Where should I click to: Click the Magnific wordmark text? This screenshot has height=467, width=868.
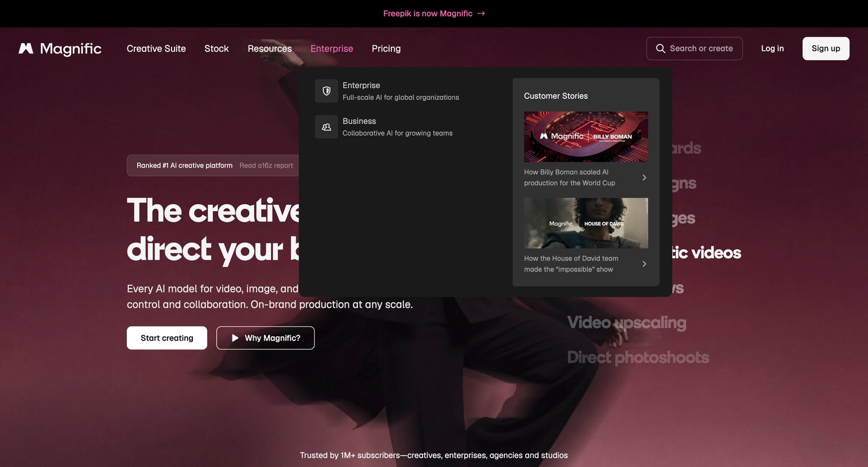click(71, 49)
